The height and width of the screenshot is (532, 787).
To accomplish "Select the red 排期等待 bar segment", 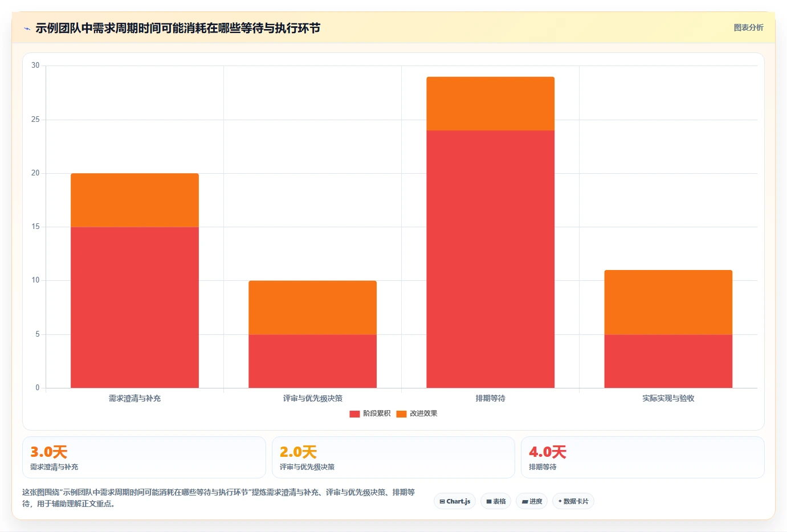I will coord(490,259).
